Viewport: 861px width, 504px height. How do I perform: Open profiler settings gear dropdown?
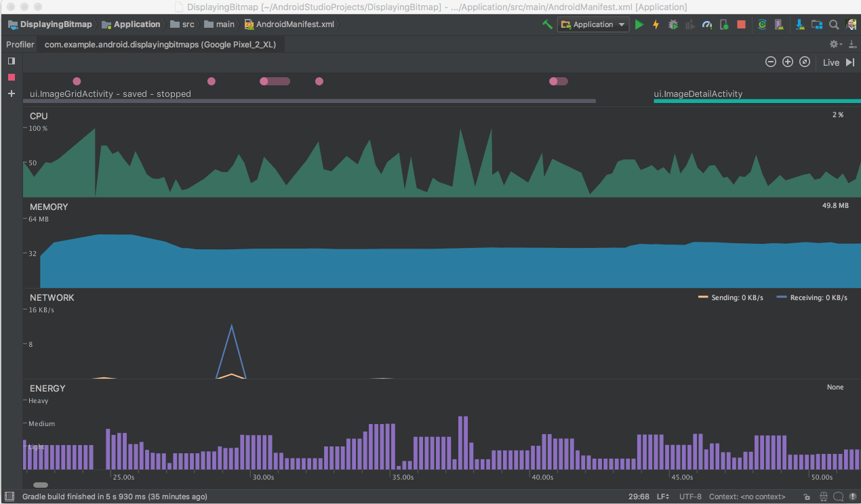(835, 44)
